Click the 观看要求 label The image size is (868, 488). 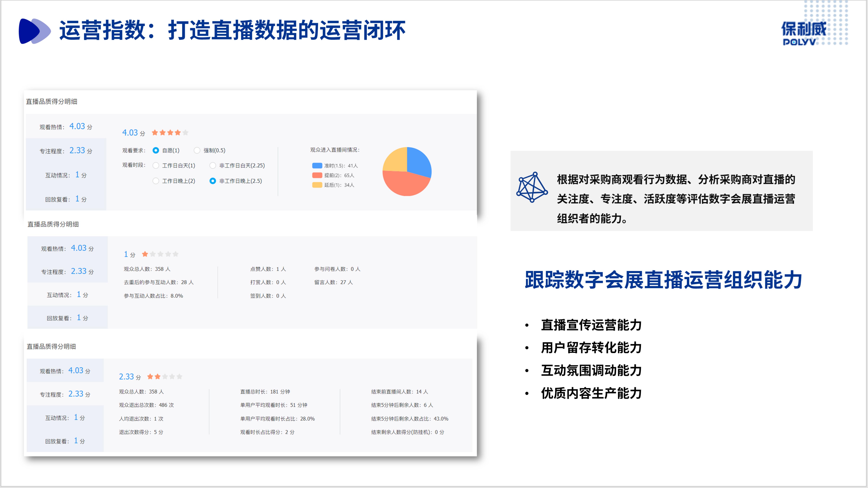pos(133,150)
